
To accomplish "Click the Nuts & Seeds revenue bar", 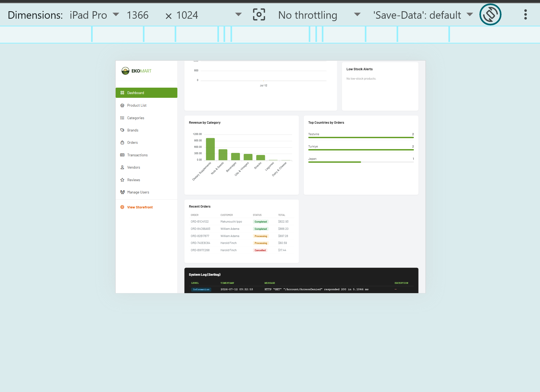I will [223, 155].
